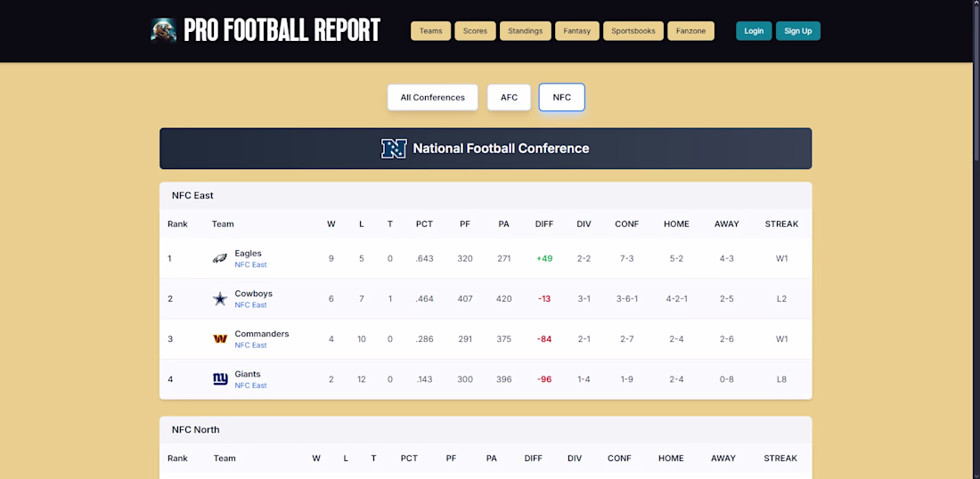Open the Eagles team name link

248,254
